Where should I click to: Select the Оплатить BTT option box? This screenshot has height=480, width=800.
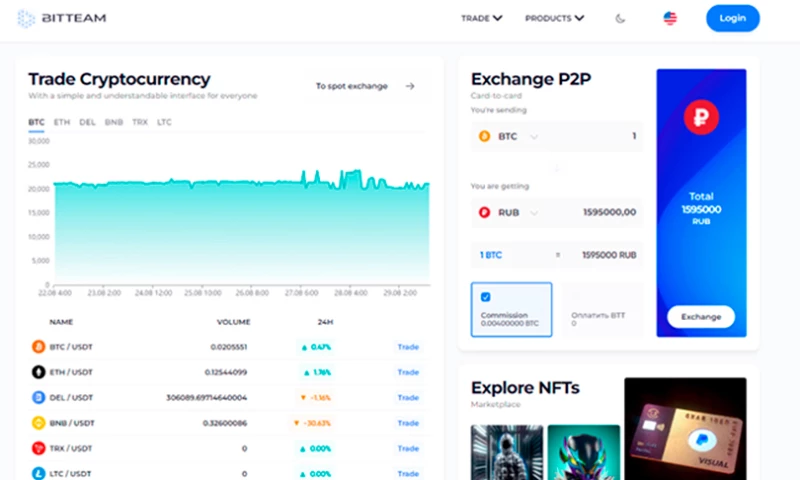[603, 310]
